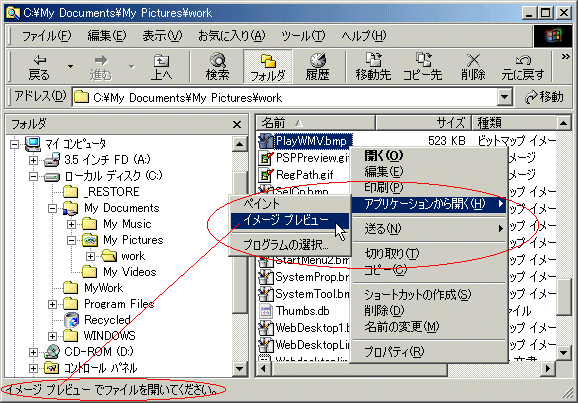The height and width of the screenshot is (403, 578).
Task: Go up one level with 上へ icon
Action: tap(161, 67)
